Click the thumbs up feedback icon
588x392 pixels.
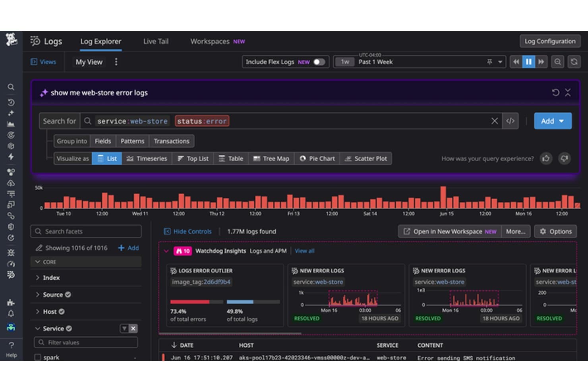(546, 158)
